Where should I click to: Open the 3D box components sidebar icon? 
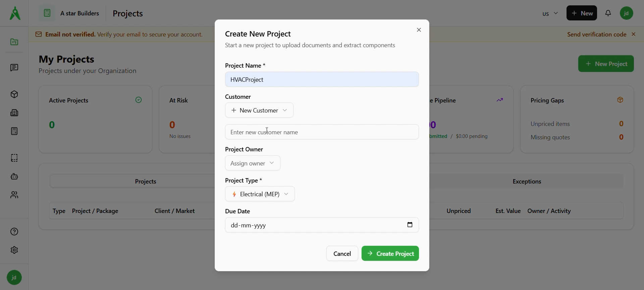coord(14,94)
